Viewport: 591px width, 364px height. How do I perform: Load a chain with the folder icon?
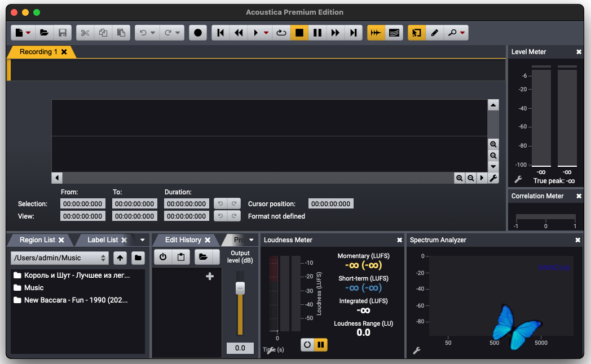coord(203,257)
